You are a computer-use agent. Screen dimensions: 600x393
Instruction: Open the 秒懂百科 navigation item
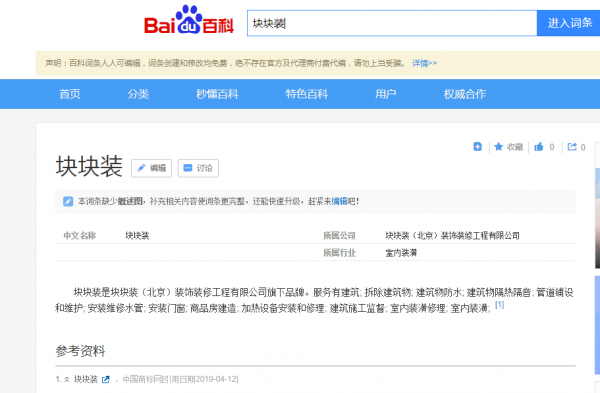(217, 94)
